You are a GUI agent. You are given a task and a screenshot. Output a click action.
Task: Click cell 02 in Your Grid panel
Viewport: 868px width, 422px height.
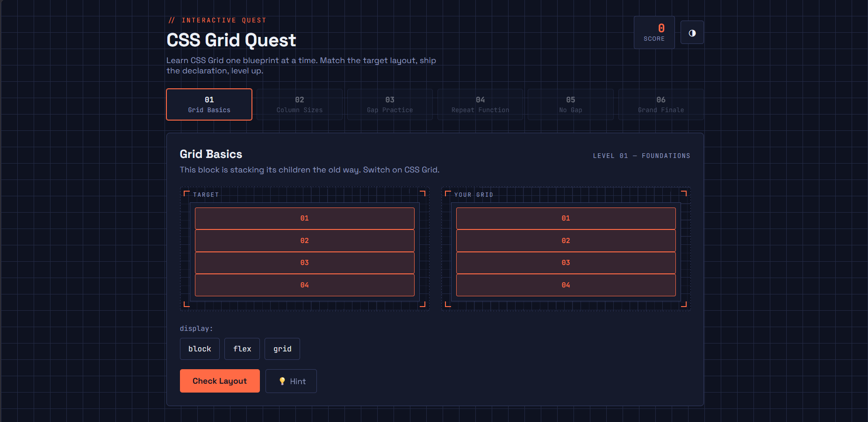pyautogui.click(x=566, y=241)
